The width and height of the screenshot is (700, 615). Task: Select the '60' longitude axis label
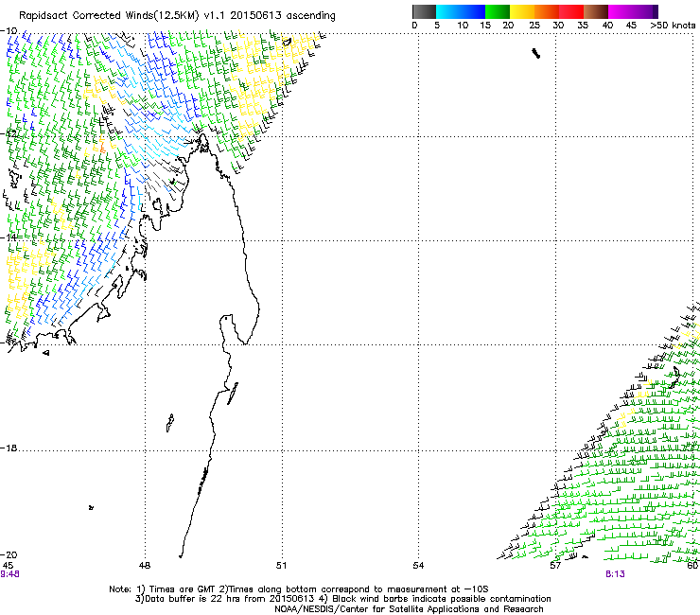click(x=692, y=566)
